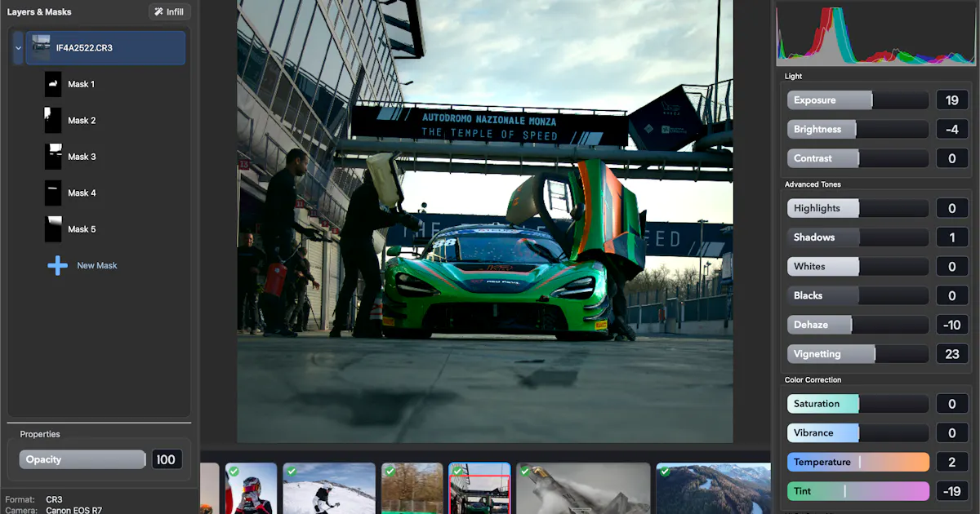Click the Blacks value field
This screenshot has height=514, width=980.
coord(952,295)
